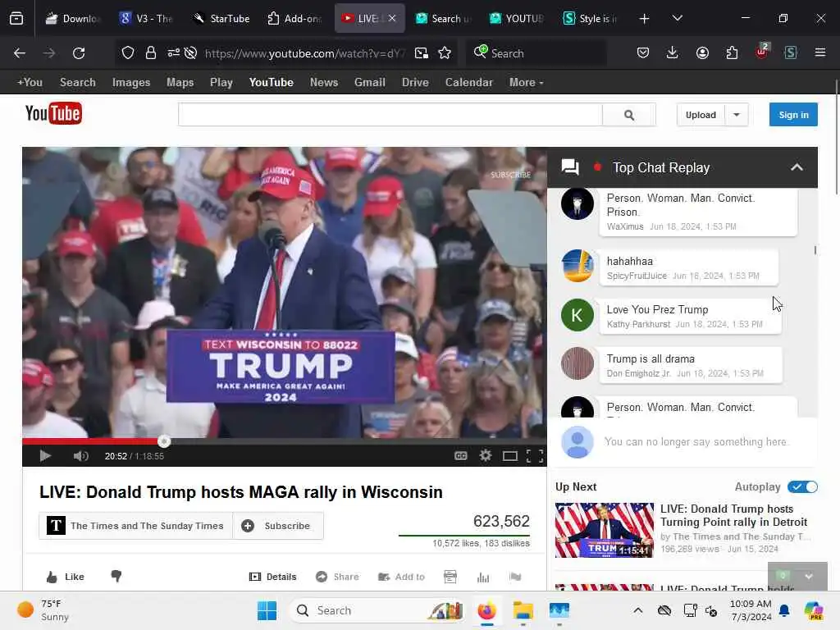Click the report flag icon
The height and width of the screenshot is (630, 840).
(515, 577)
